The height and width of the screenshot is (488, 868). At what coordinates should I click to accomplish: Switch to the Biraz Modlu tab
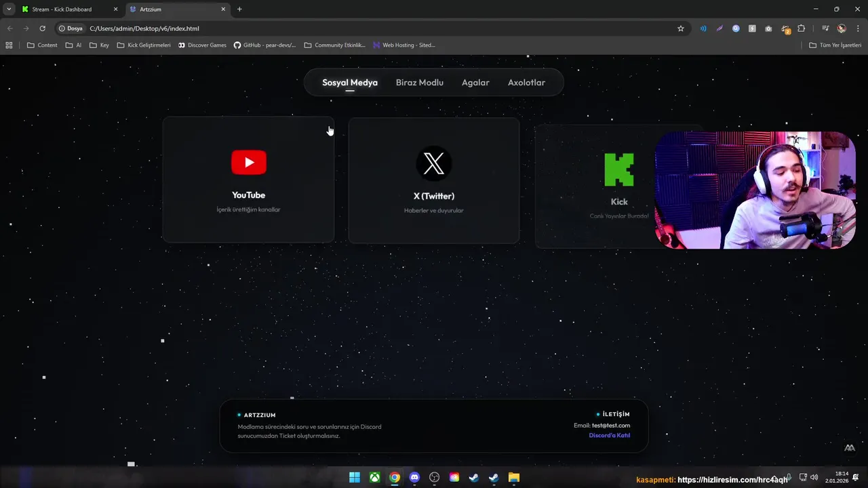pyautogui.click(x=420, y=83)
